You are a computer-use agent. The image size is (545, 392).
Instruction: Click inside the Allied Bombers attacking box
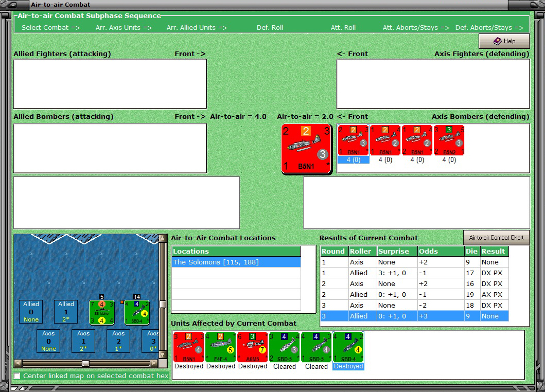click(x=110, y=148)
